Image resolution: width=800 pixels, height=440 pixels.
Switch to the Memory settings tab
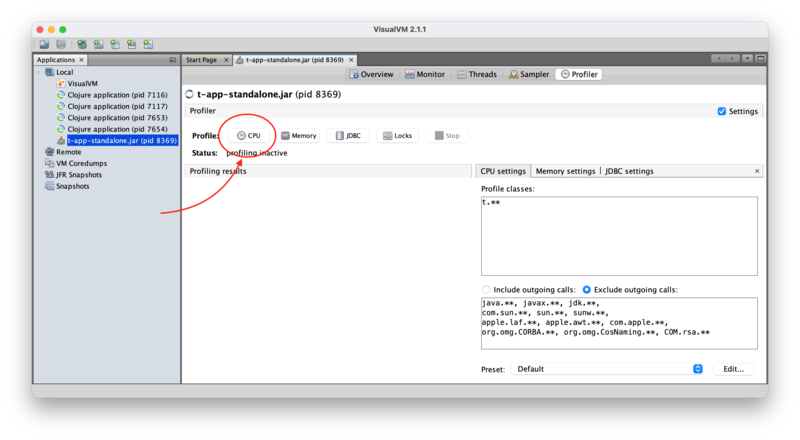click(565, 171)
